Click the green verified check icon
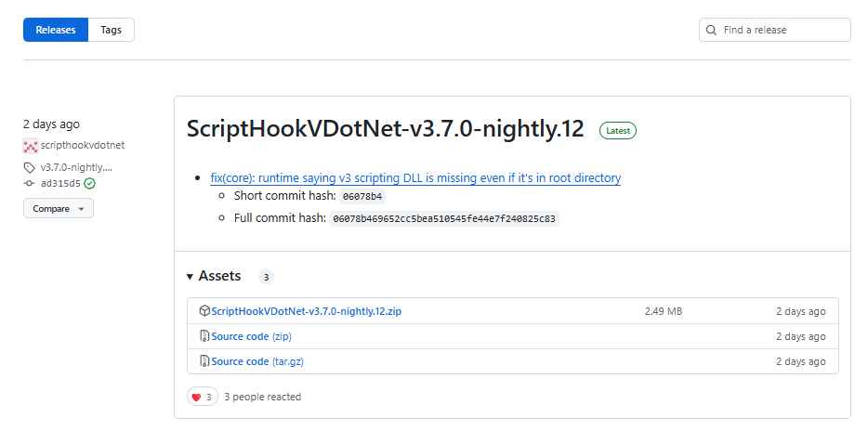Image resolution: width=868 pixels, height=431 pixels. (89, 184)
